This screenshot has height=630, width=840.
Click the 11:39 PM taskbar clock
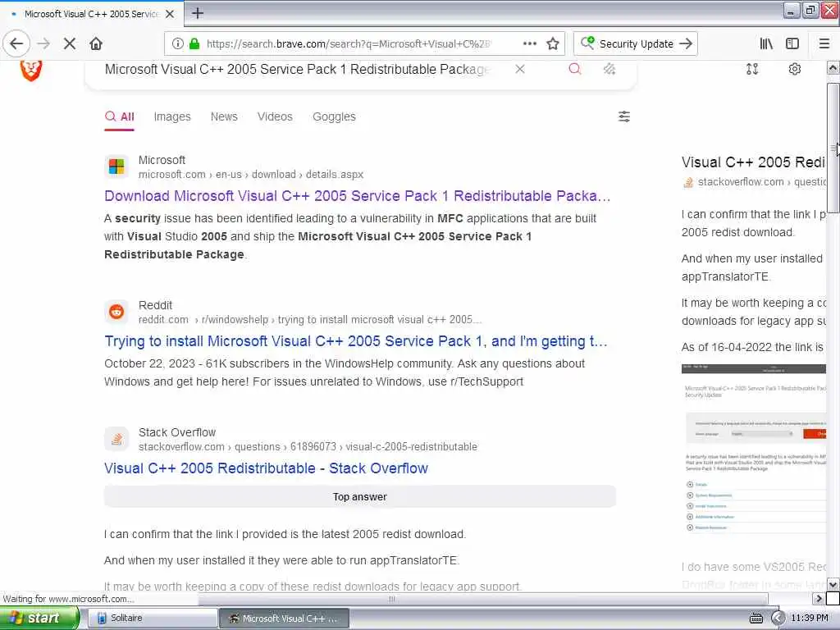pos(810,619)
